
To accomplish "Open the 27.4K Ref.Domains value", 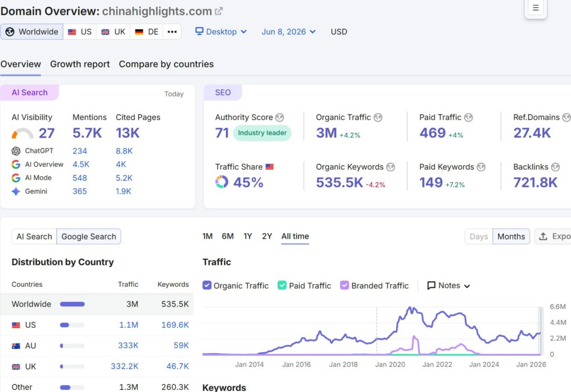I will point(532,133).
